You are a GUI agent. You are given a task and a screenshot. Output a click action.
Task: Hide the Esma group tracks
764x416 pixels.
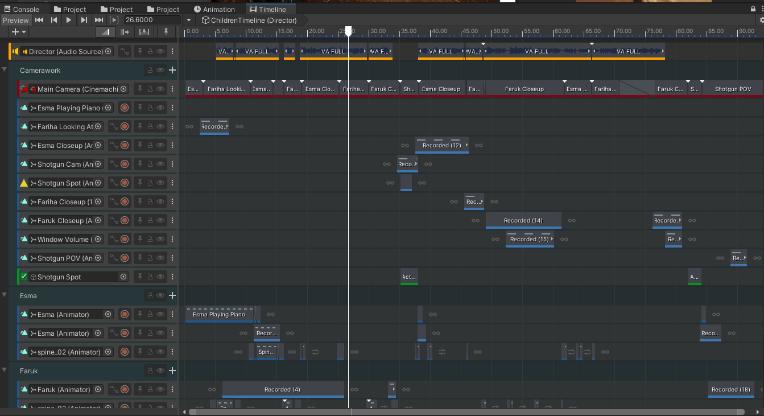point(160,296)
